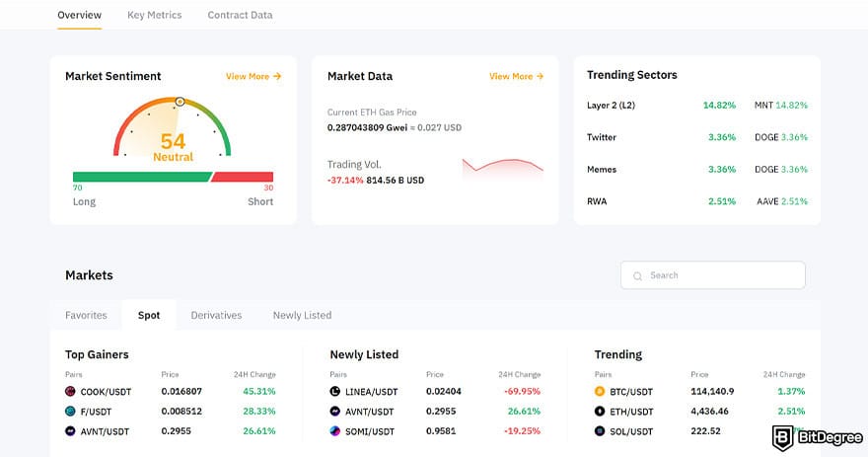The height and width of the screenshot is (457, 868).
Task: Click arrow beside Market Data View More
Action: click(x=540, y=76)
